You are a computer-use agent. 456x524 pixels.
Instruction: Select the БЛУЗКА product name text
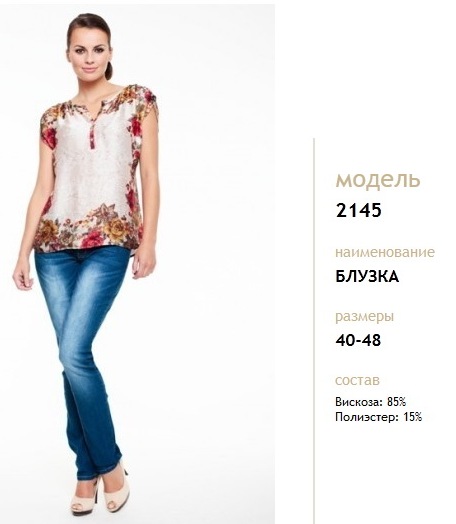(367, 277)
